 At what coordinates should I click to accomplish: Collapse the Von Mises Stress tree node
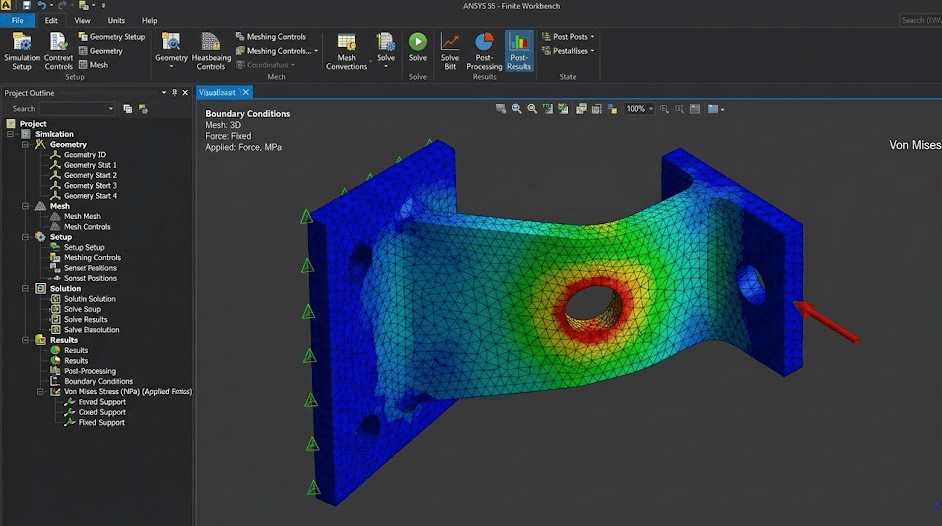pyautogui.click(x=40, y=391)
